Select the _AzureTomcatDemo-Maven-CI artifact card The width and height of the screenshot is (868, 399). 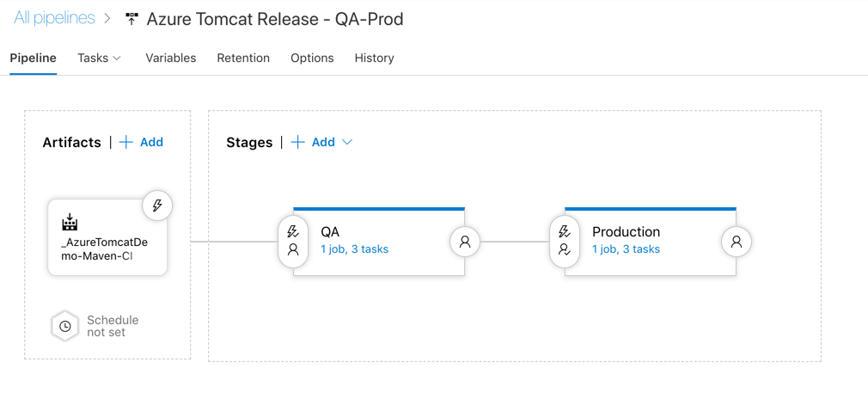point(107,237)
